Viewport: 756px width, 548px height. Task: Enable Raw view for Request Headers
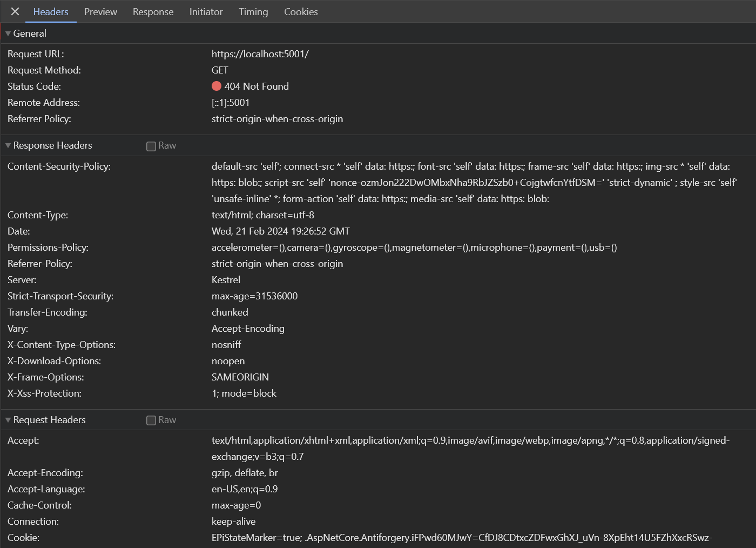tap(151, 420)
